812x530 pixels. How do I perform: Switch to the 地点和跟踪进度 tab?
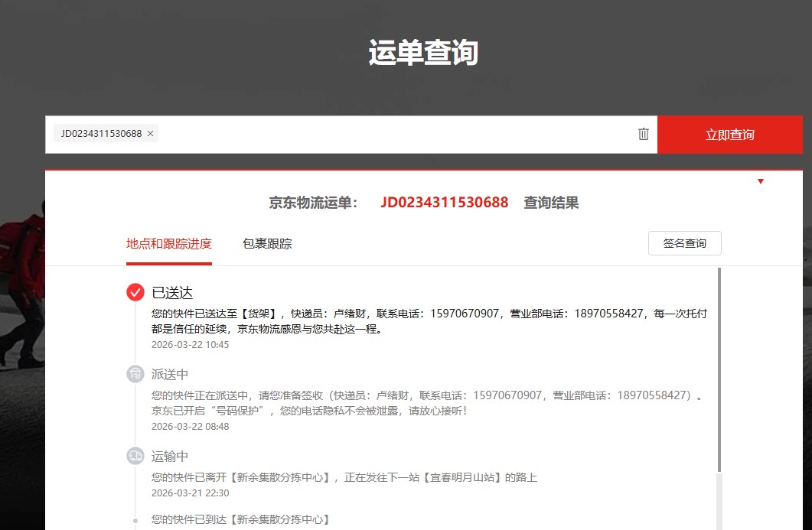click(x=169, y=244)
